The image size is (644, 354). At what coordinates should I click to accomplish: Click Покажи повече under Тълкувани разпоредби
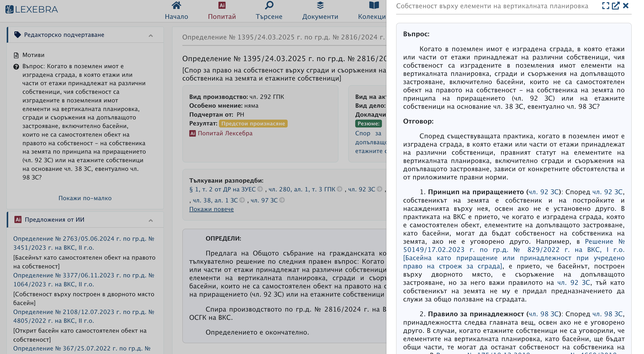pyautogui.click(x=211, y=209)
